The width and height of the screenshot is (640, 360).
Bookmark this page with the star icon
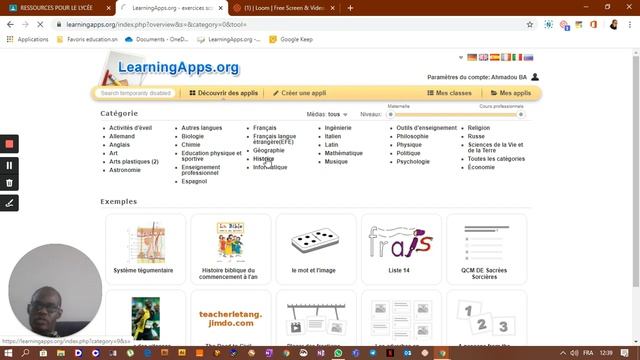(x=530, y=24)
